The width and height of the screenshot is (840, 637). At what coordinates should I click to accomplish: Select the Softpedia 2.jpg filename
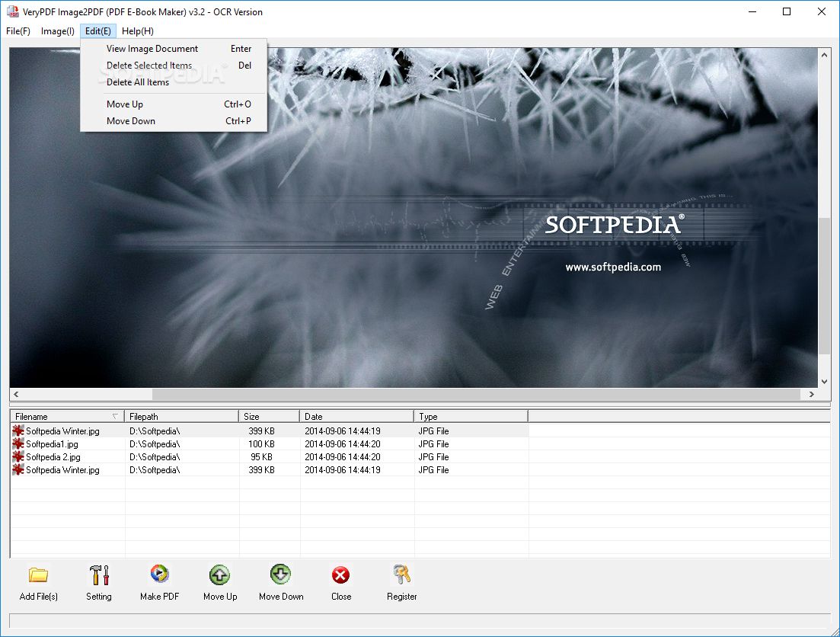pos(53,457)
